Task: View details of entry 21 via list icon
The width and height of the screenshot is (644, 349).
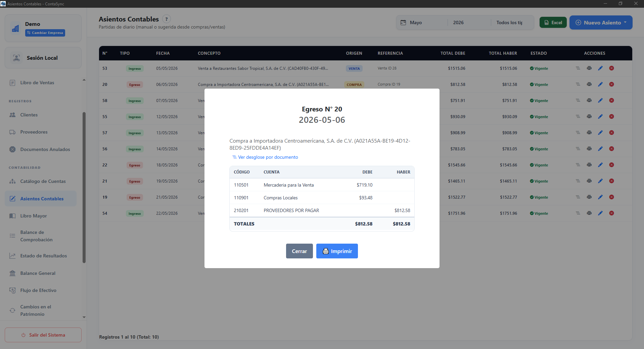Action: (578, 181)
